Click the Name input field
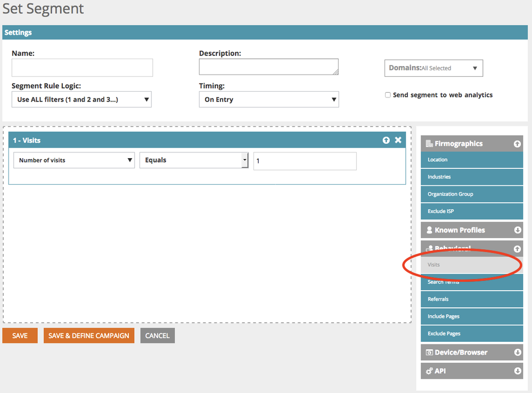This screenshot has height=393, width=532. pos(82,68)
